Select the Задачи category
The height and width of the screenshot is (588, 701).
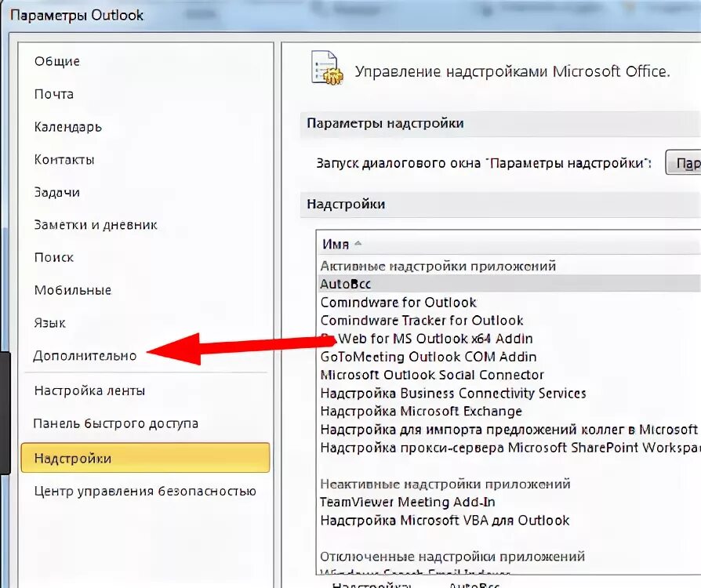pyautogui.click(x=56, y=192)
